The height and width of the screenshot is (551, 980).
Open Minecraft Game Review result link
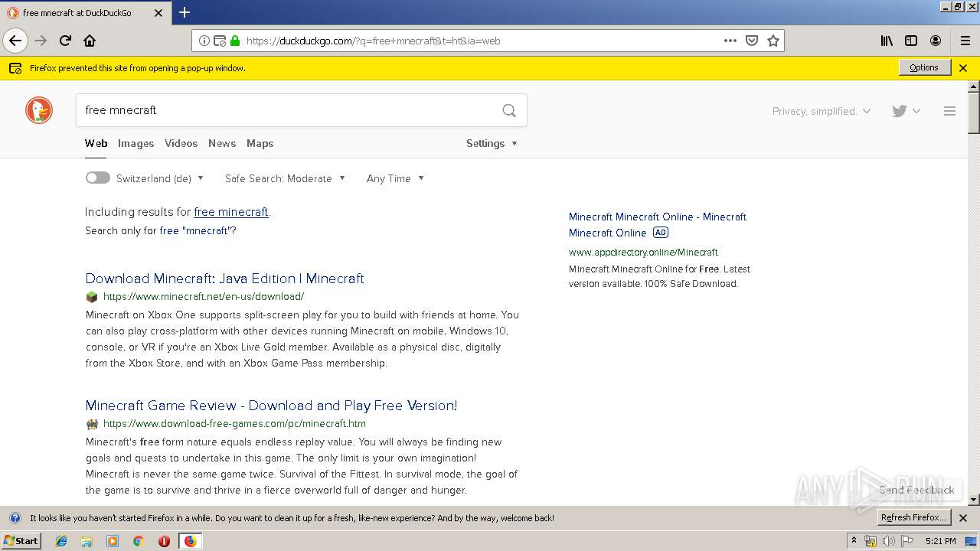coord(271,406)
